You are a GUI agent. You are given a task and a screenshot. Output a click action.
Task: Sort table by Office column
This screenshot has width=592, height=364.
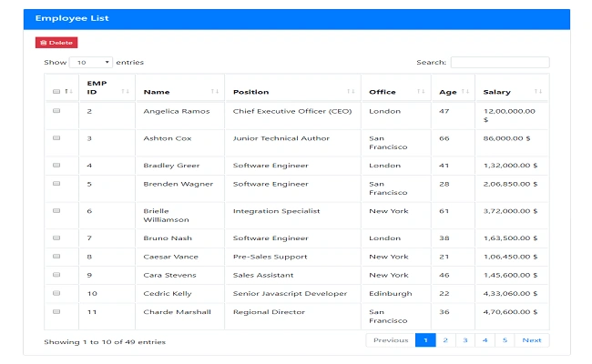click(421, 91)
